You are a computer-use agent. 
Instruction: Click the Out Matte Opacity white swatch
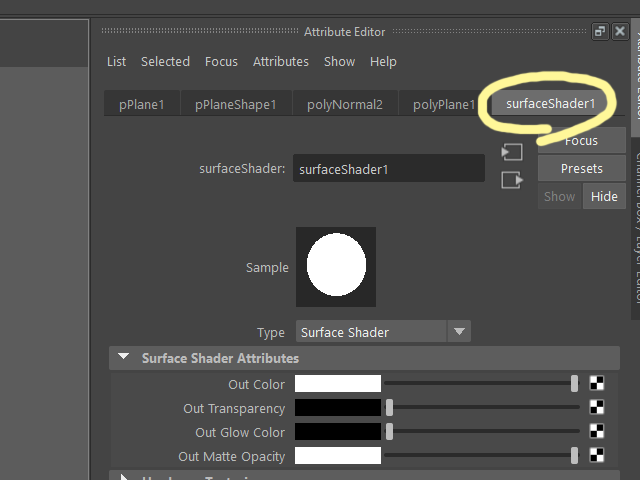[x=338, y=456]
